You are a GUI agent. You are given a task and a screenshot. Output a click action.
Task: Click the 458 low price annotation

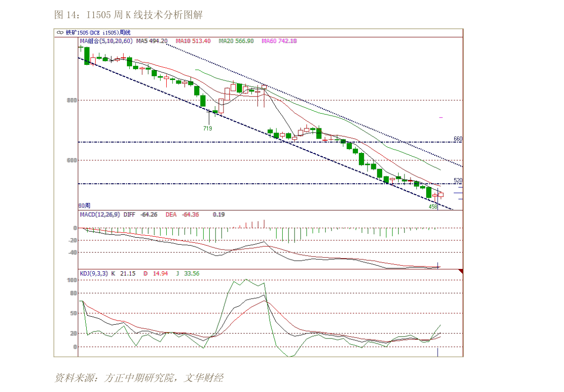[x=433, y=207]
